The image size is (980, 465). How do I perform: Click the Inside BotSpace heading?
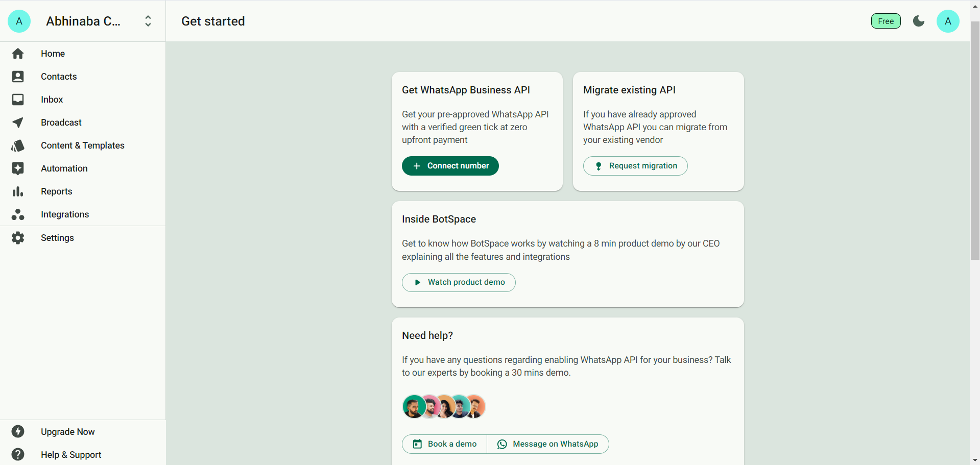[439, 219]
